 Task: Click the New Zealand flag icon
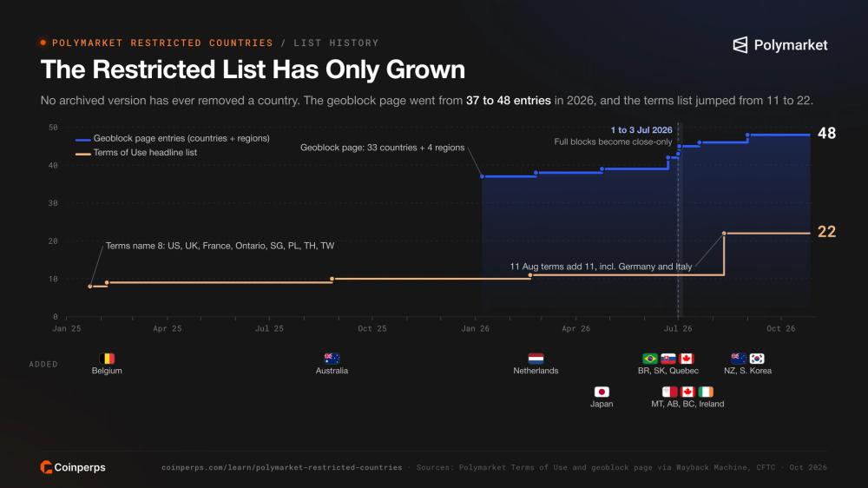[x=739, y=359]
